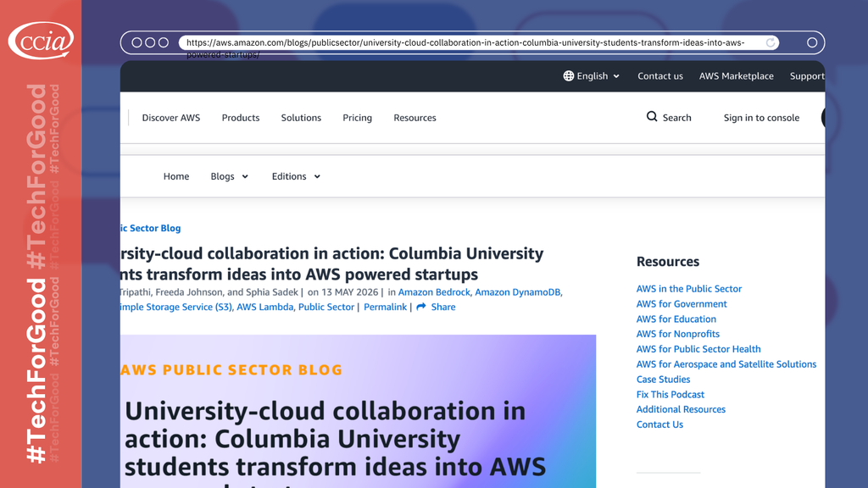Click the article title heading
The image size is (868, 488).
click(332, 263)
